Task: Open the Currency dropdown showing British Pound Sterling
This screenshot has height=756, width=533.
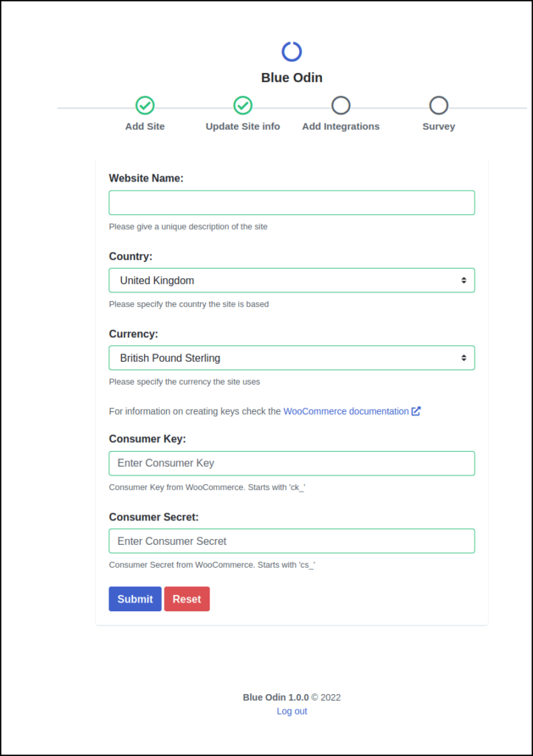Action: point(292,357)
